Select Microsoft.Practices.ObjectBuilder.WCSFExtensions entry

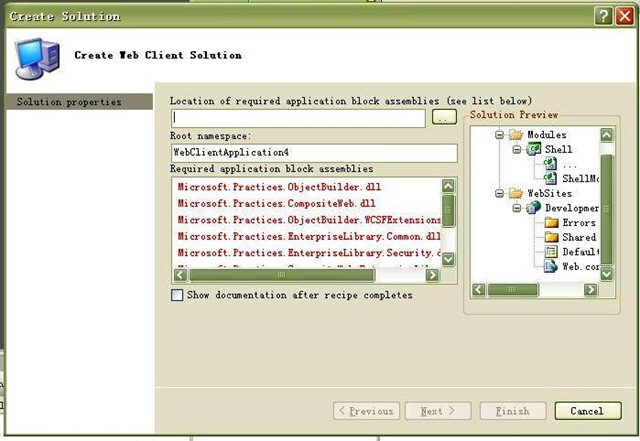coord(309,220)
